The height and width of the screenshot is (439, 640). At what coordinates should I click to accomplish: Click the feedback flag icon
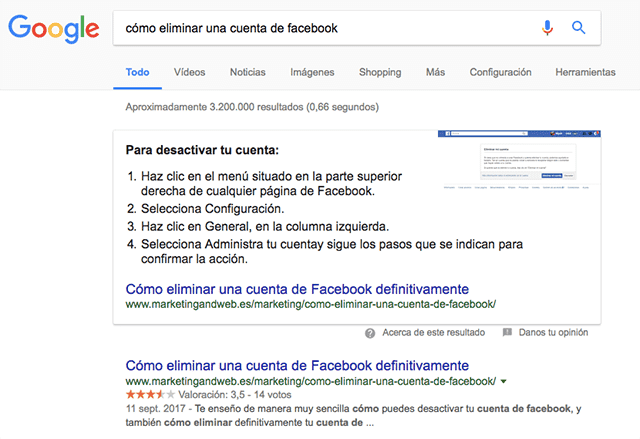[x=507, y=332]
